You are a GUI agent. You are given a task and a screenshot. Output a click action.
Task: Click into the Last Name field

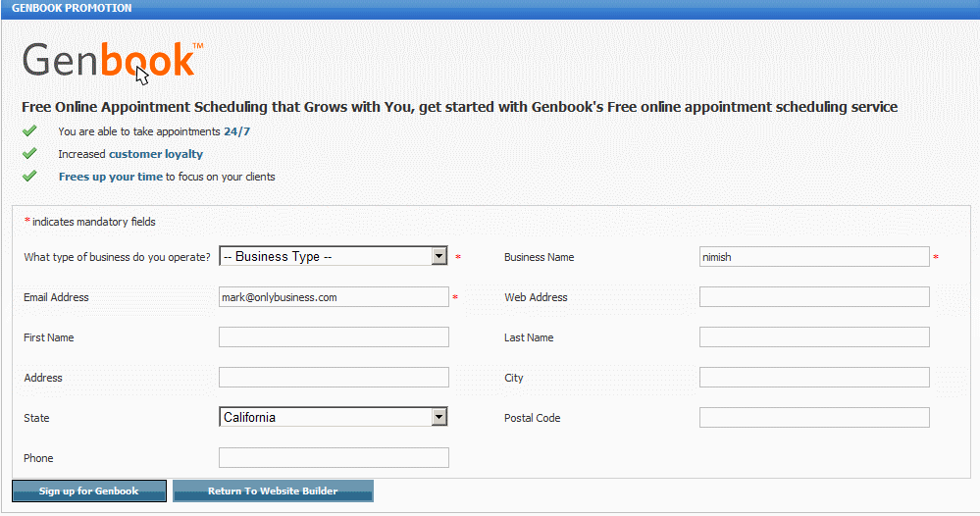pos(814,336)
